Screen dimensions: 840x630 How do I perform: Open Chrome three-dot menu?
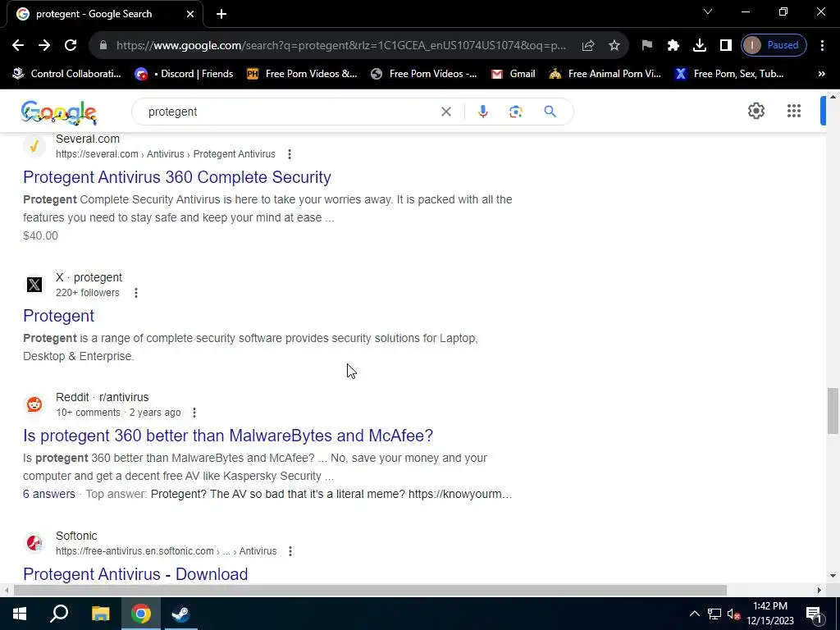(x=822, y=46)
